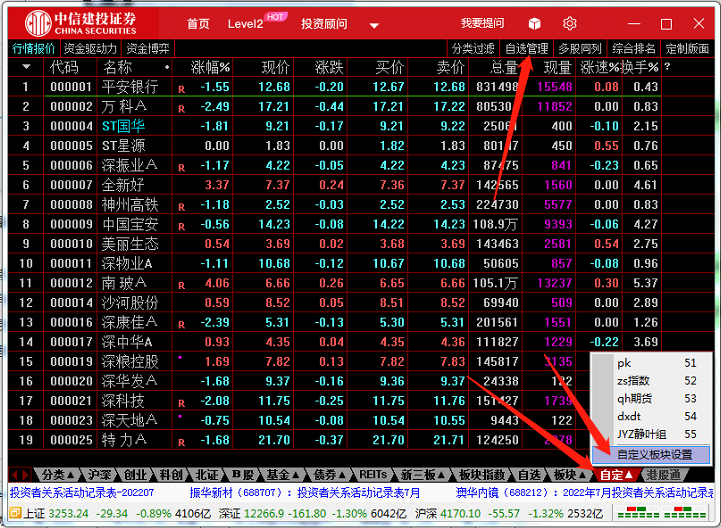Click the status icon at bottom-left corner
Screen dimensions: 721x528
[x=11, y=513]
